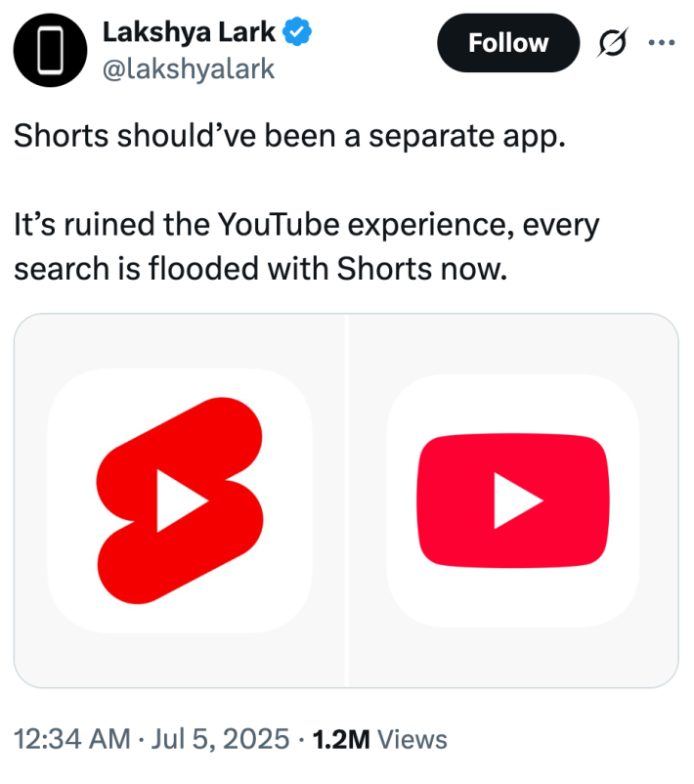
Task: Click the Views label beside 1.2M
Action: tap(412, 739)
